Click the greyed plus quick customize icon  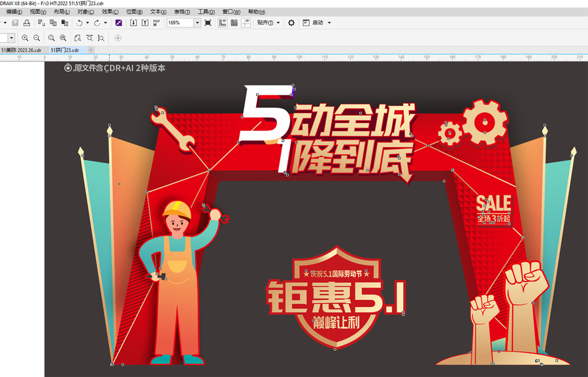[118, 38]
